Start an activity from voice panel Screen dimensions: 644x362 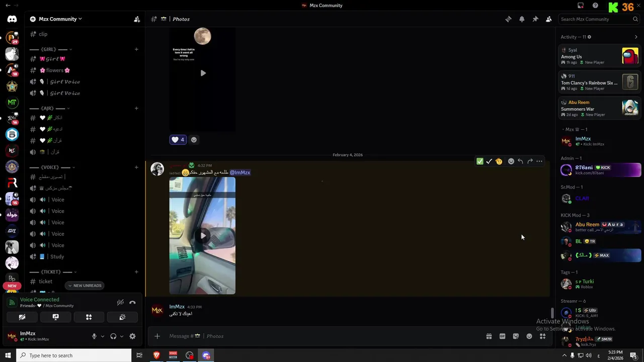[89, 317]
